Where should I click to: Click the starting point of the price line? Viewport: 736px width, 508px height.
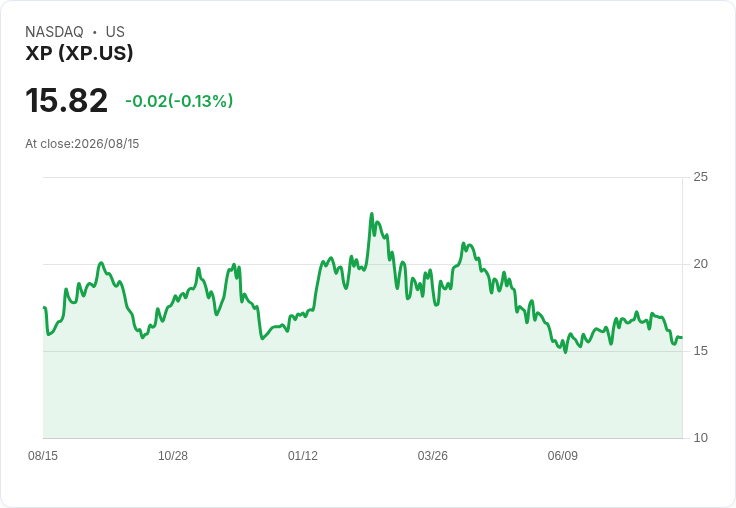(44, 307)
